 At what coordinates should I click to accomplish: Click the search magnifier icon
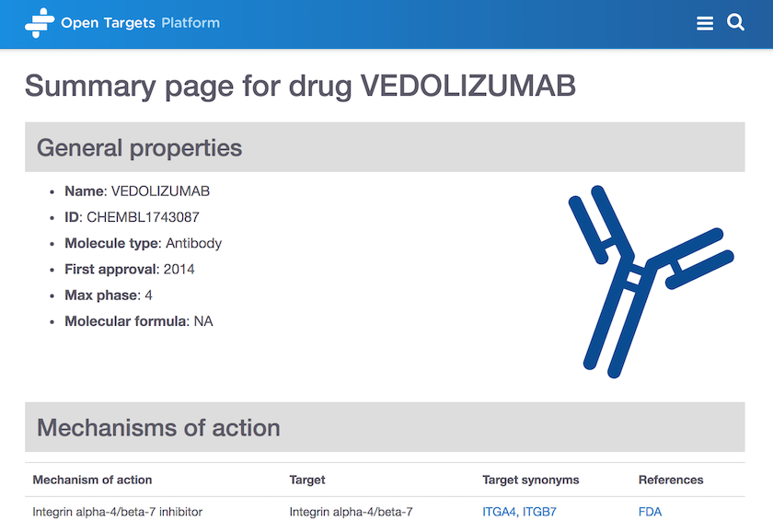click(x=735, y=22)
